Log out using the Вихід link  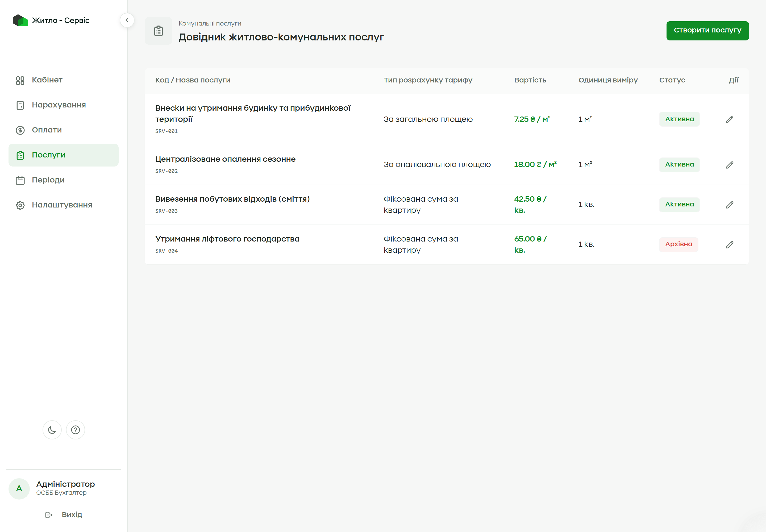(64, 515)
